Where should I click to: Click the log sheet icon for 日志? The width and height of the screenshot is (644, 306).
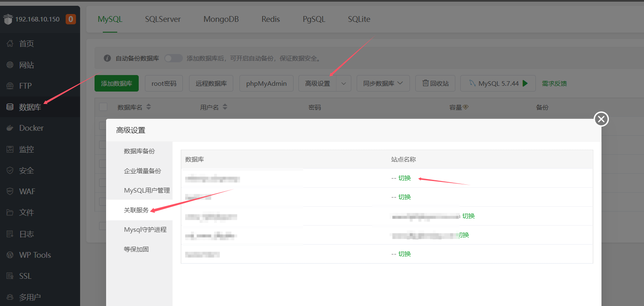coord(10,234)
